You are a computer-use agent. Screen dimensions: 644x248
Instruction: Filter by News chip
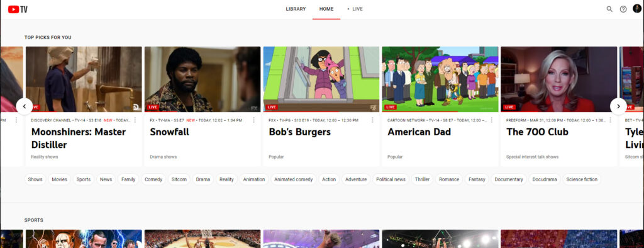(106, 179)
